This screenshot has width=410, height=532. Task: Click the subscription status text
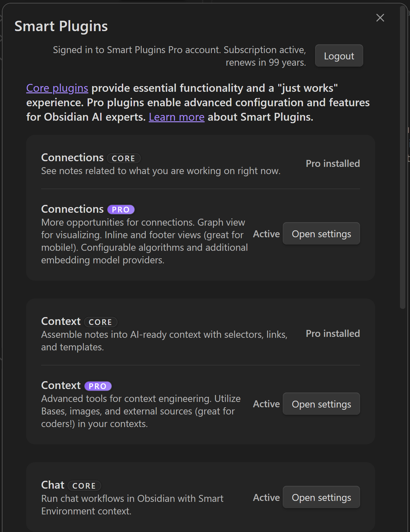click(179, 56)
